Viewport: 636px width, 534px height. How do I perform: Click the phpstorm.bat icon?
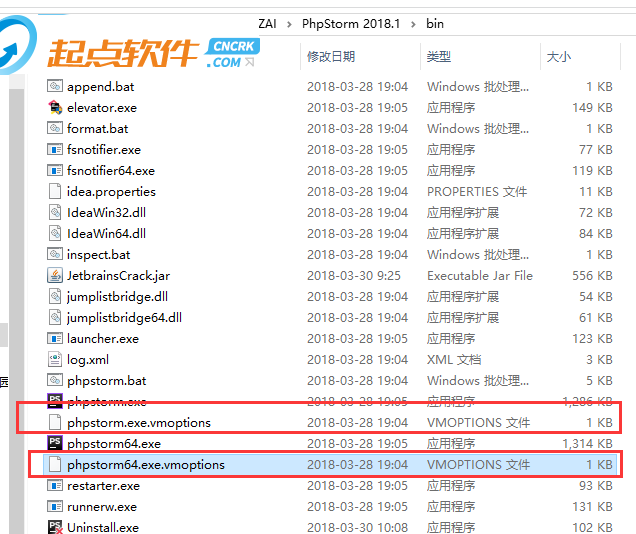(x=55, y=380)
